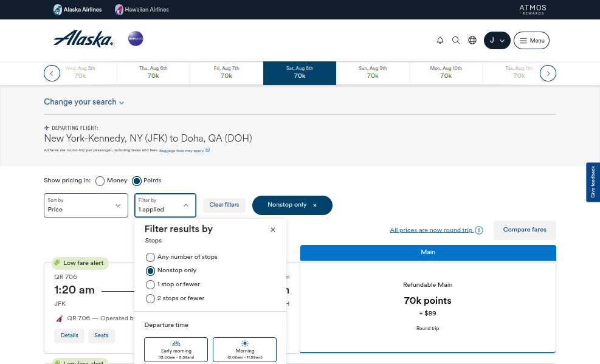Select Points pricing option

pos(137,181)
